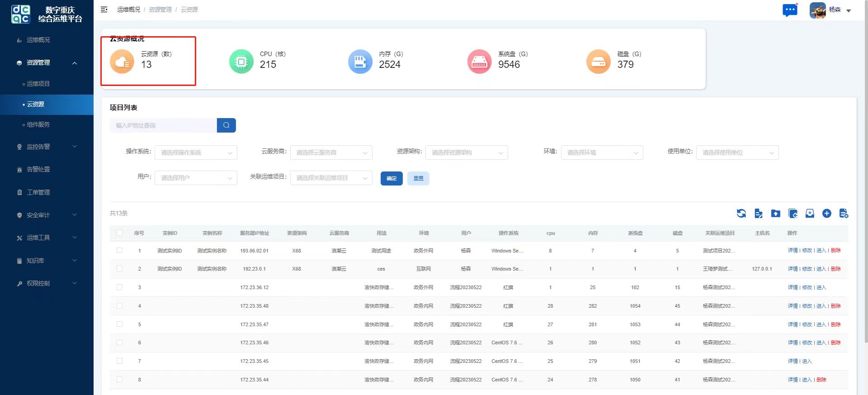Run IP search with magnifier icon

226,125
